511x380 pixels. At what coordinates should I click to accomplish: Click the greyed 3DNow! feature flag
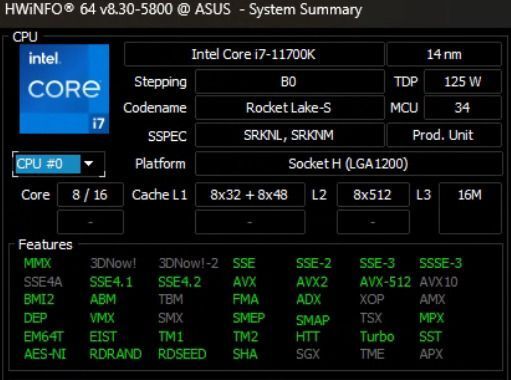click(x=113, y=263)
